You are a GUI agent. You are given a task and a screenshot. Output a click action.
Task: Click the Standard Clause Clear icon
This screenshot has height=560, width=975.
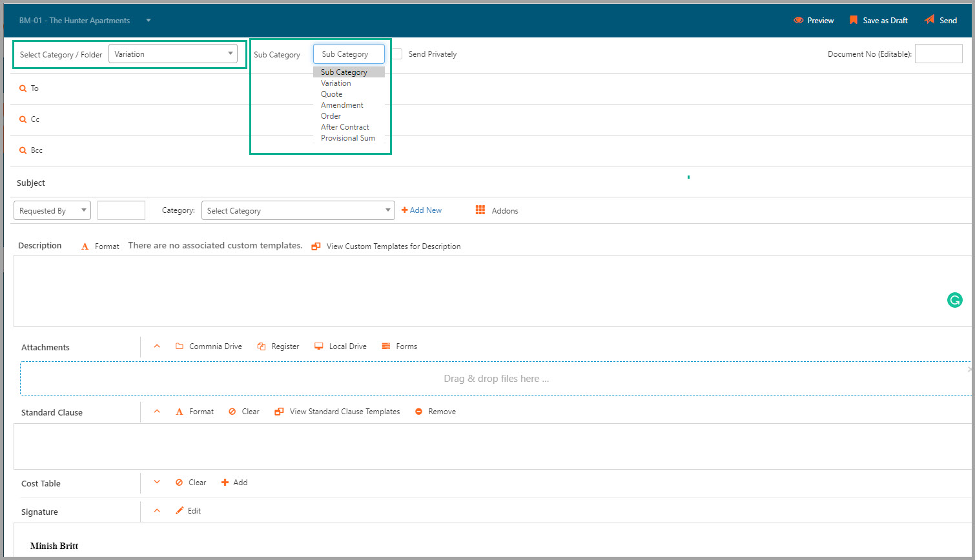tap(232, 412)
